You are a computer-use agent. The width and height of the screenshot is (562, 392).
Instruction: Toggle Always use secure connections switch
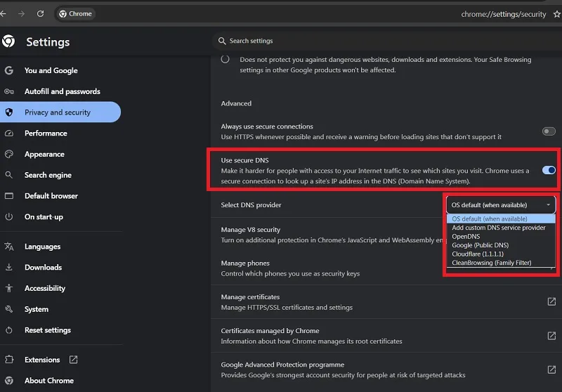point(549,131)
